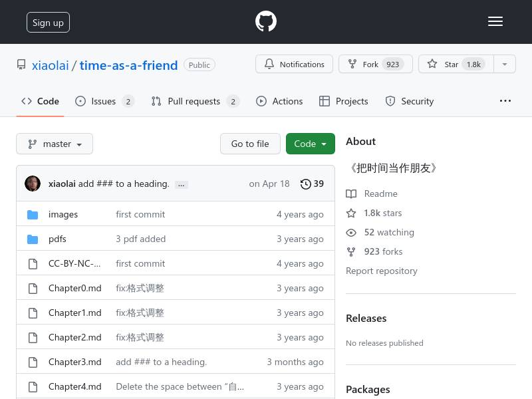The width and height of the screenshot is (532, 399).
Task: Open Chapter4.md file
Action: point(75,387)
